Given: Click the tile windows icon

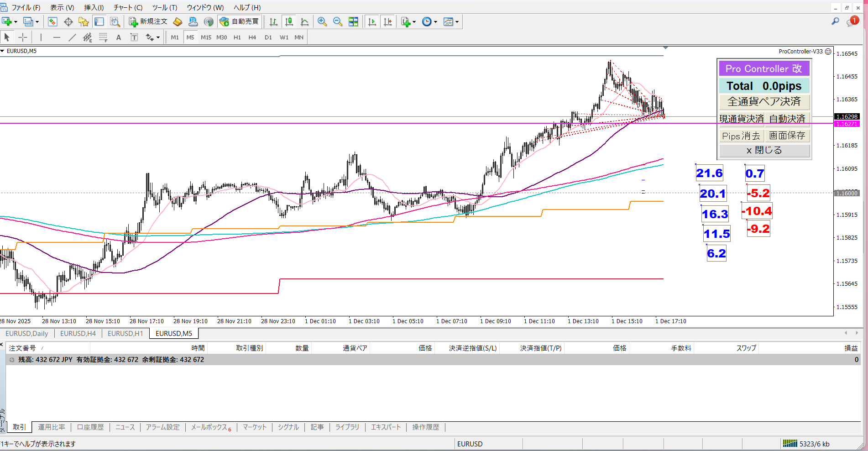Looking at the screenshot, I should click(x=353, y=21).
